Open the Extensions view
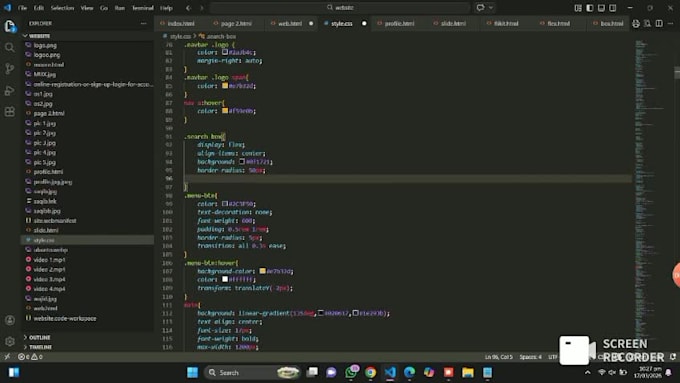 pyautogui.click(x=10, y=112)
